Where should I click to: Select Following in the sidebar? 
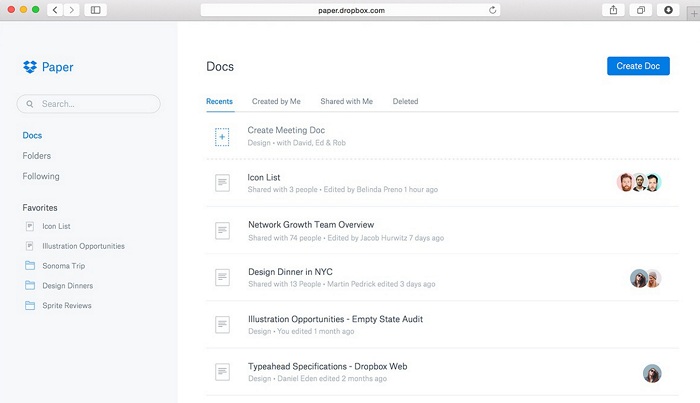(x=41, y=176)
